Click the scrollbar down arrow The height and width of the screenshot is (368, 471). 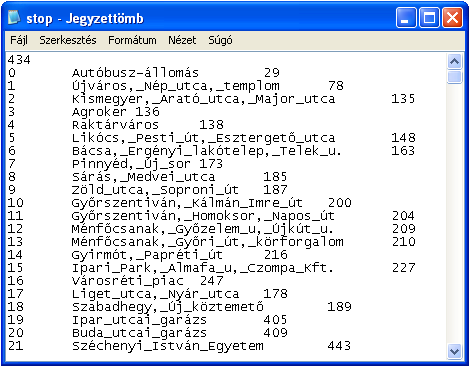pos(454,351)
